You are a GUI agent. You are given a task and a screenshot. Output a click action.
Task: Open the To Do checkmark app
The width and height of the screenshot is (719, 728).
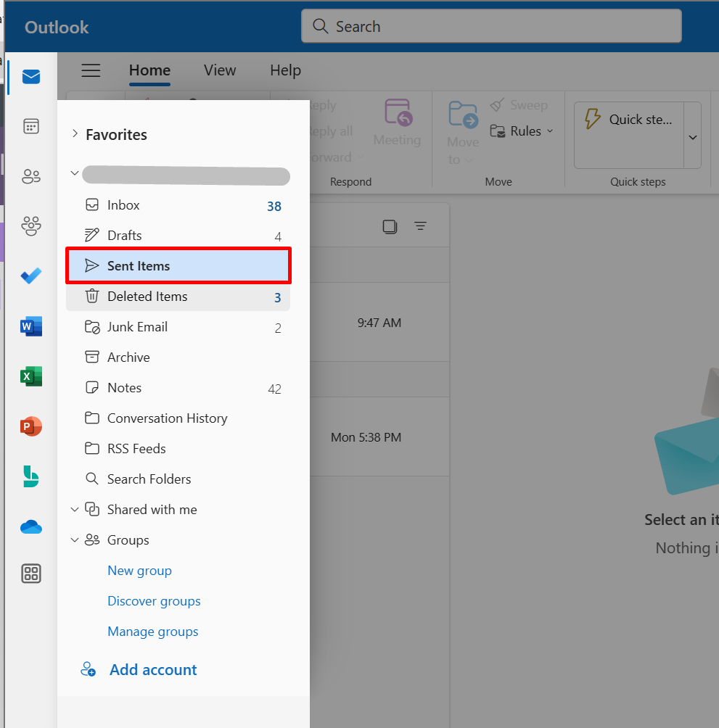[30, 276]
